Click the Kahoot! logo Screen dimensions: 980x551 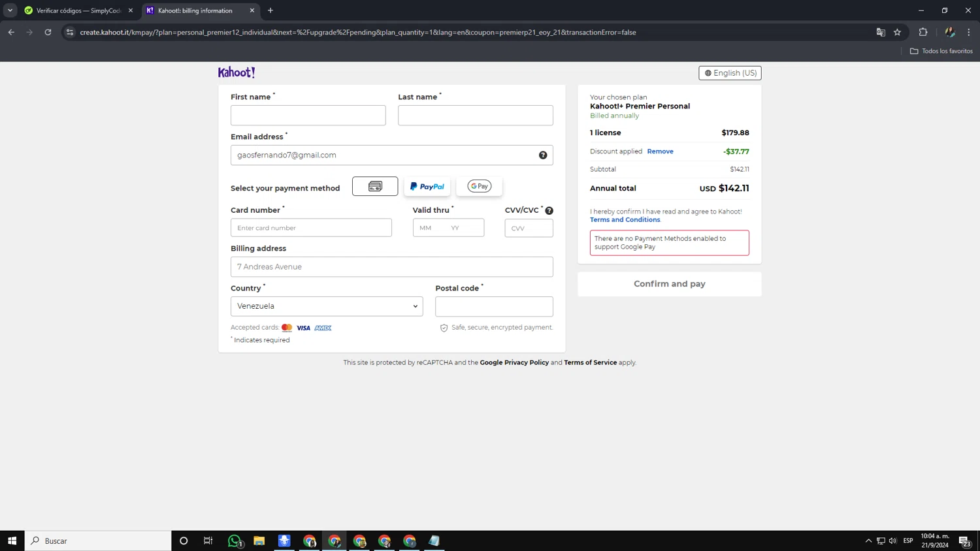click(237, 72)
